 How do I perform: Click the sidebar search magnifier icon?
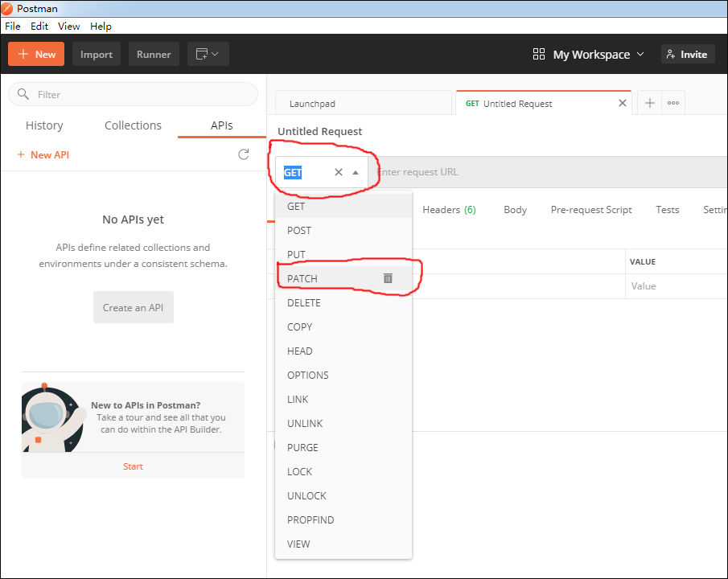pos(23,94)
